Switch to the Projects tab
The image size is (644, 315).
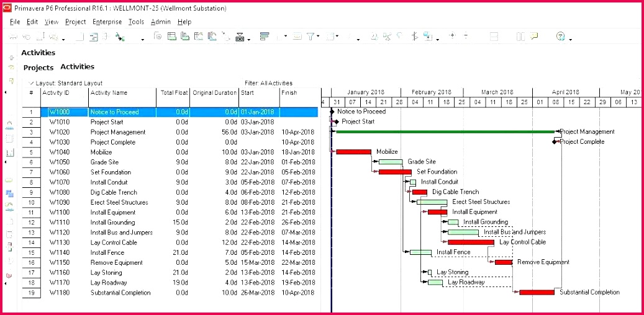39,67
